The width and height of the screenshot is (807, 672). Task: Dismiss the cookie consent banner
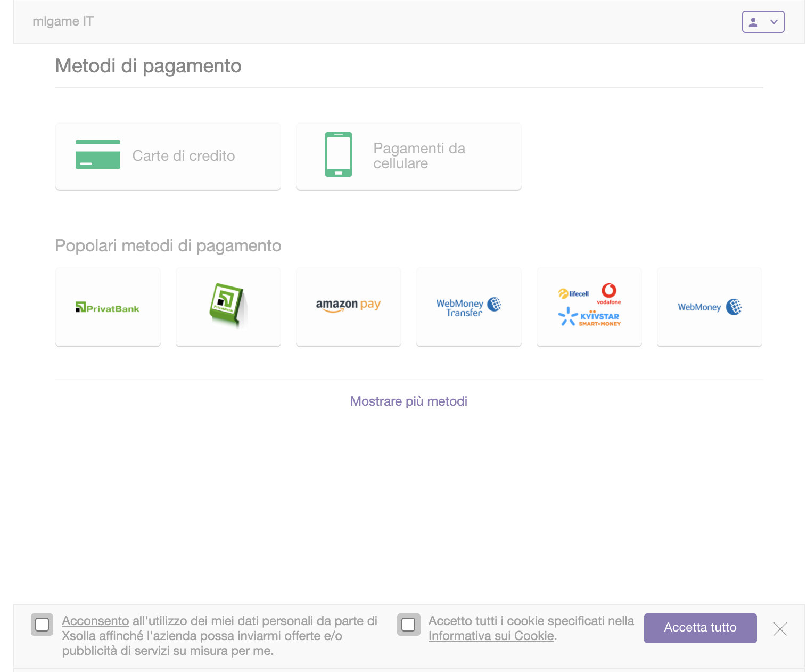[780, 629]
